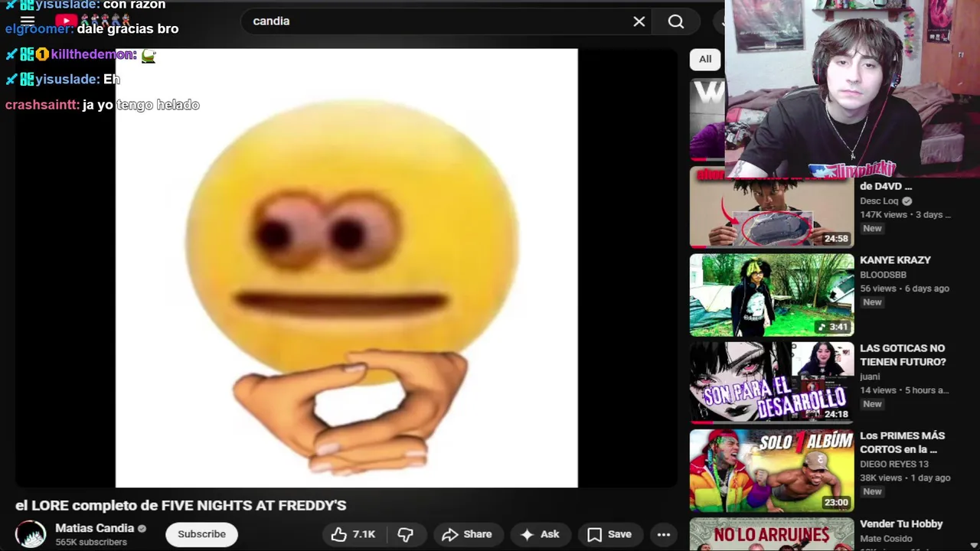Click the YouTube logo
The image size is (980, 551).
click(x=66, y=21)
